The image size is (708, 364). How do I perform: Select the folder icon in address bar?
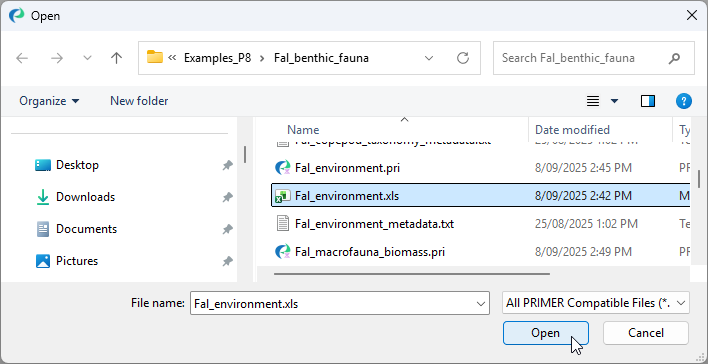pyautogui.click(x=155, y=57)
